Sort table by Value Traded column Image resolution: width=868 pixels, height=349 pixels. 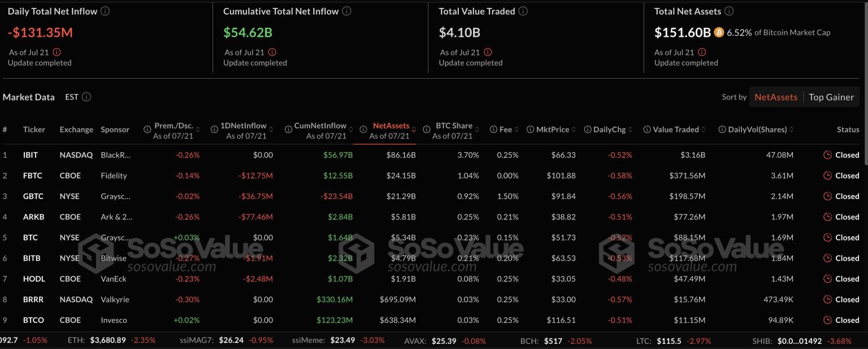click(675, 130)
